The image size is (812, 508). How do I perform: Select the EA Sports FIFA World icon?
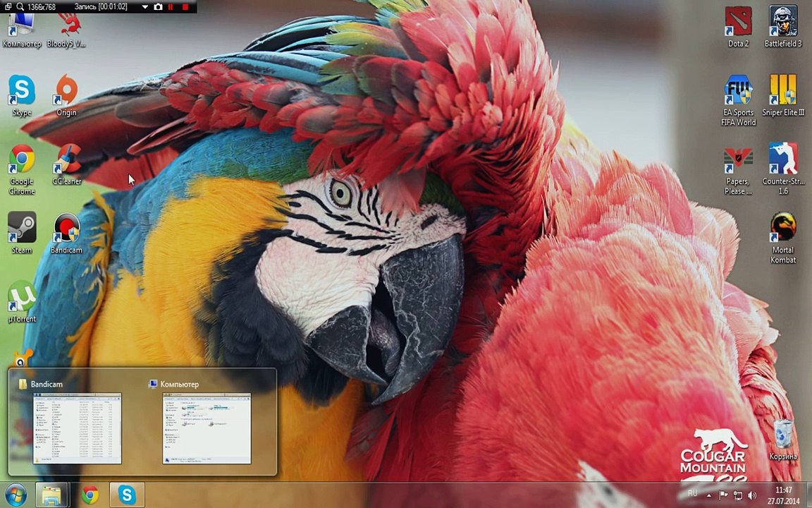click(x=738, y=101)
